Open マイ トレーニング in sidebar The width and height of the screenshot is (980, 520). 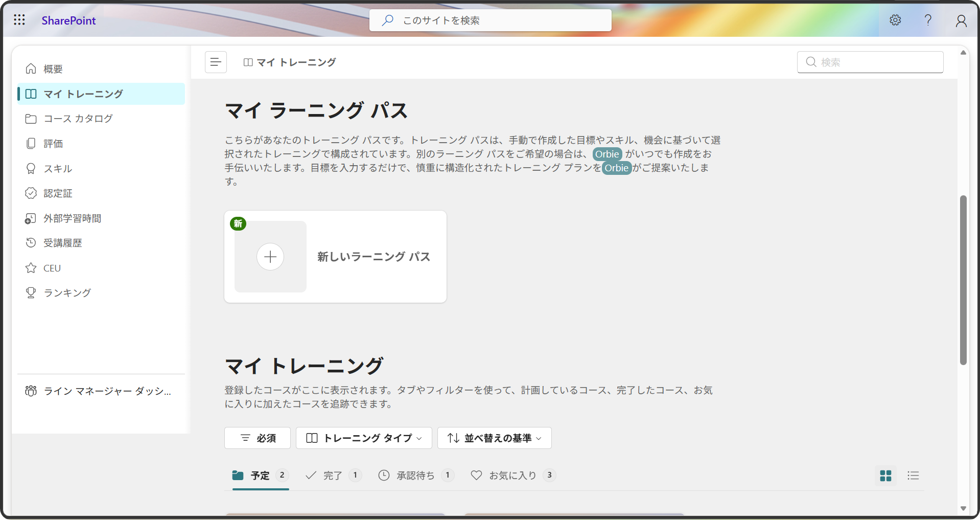pos(101,94)
